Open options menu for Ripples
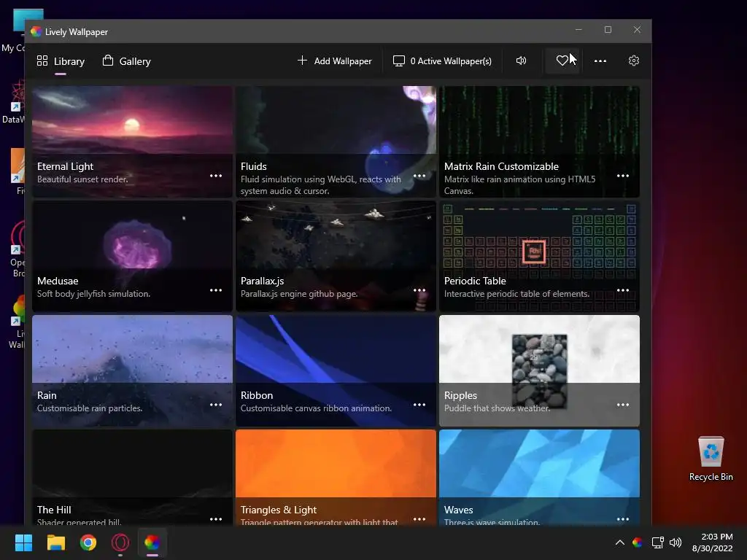The image size is (747, 560). (623, 405)
